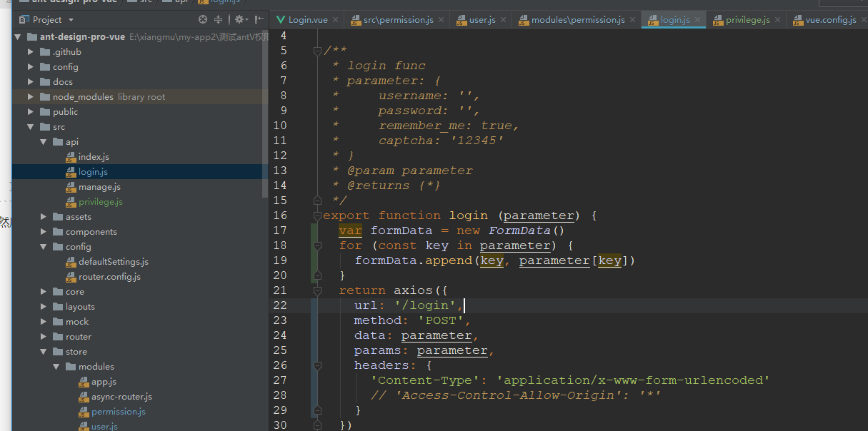Select permission.js under modules in tree

119,412
